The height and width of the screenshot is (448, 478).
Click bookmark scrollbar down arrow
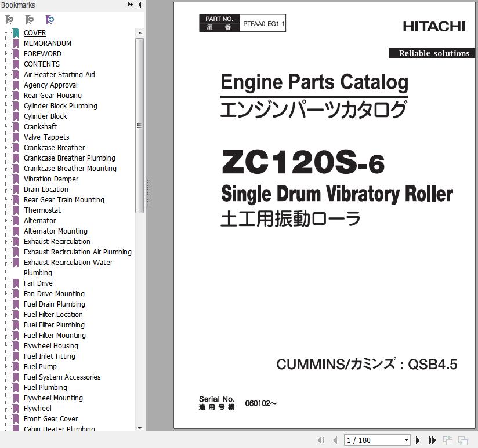coord(140,428)
